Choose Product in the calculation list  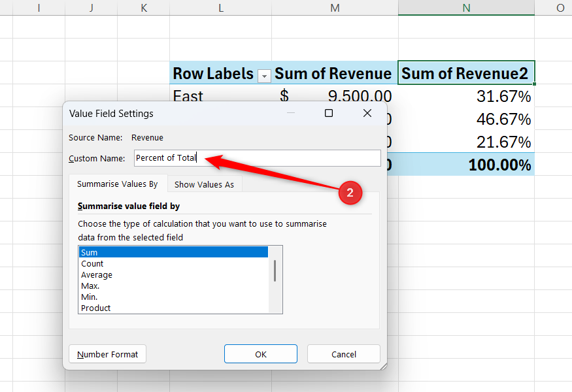click(x=173, y=308)
